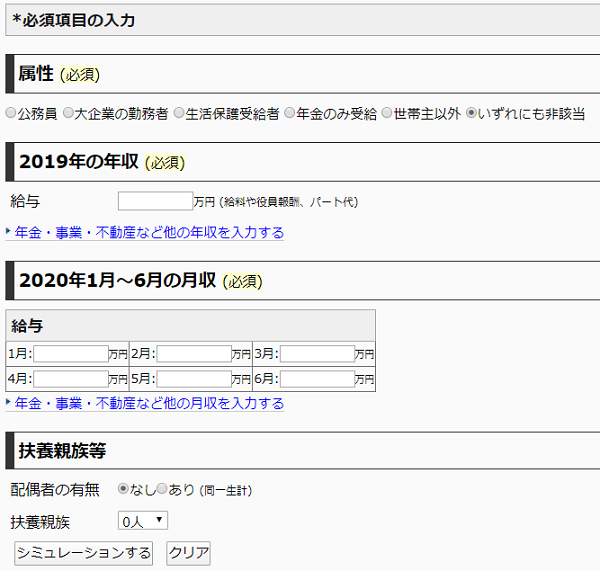Image resolution: width=600 pixels, height=571 pixels.
Task: Click the (同一生計) note text
Action: point(226,491)
